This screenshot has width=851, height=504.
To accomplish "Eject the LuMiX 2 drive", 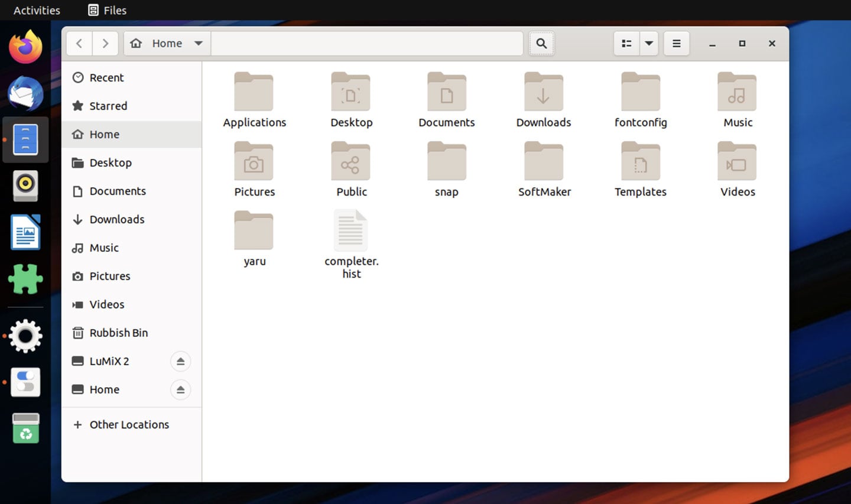I will click(x=181, y=361).
